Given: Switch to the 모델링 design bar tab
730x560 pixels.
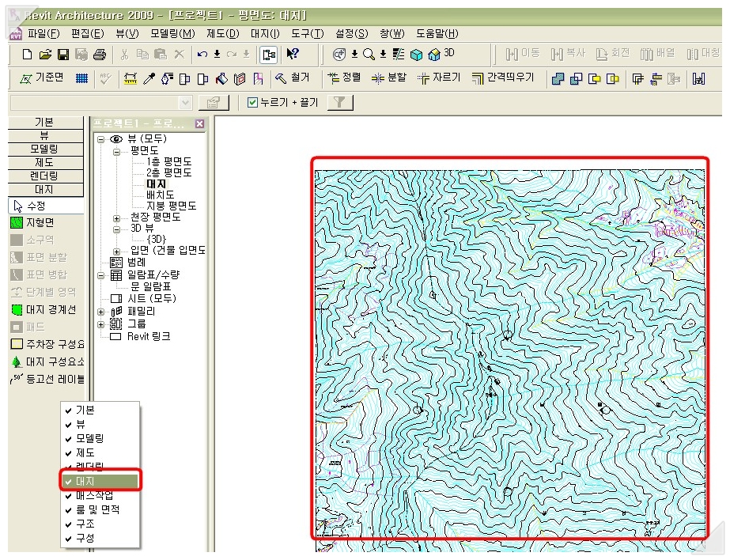Looking at the screenshot, I should [x=44, y=149].
